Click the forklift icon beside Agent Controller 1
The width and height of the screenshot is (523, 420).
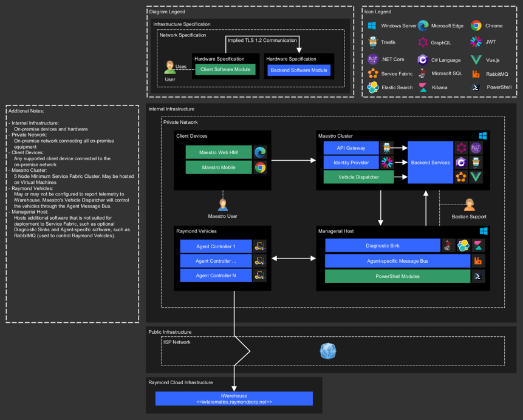coord(260,246)
